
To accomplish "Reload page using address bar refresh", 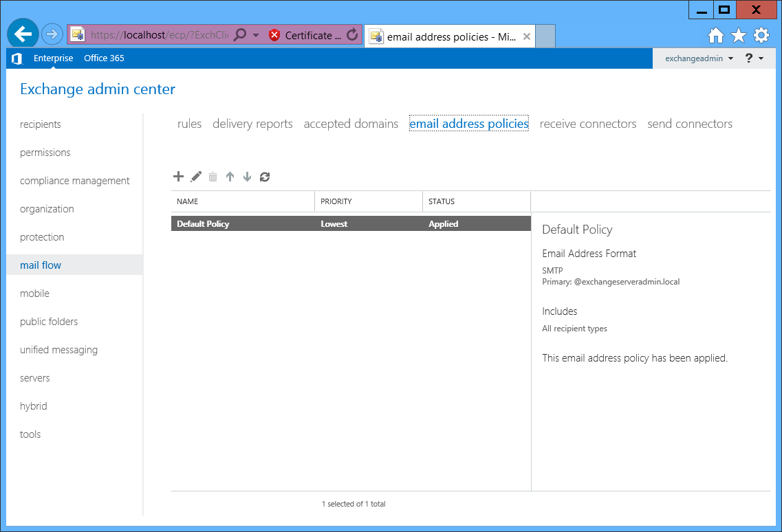I will 352,35.
